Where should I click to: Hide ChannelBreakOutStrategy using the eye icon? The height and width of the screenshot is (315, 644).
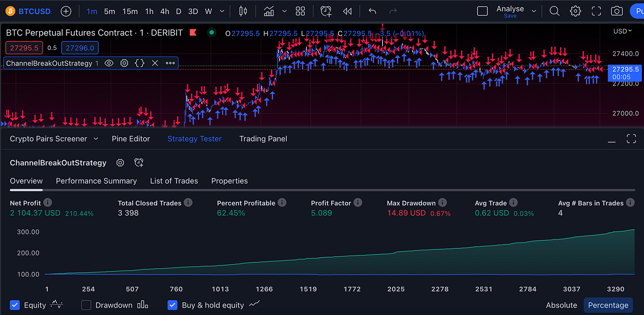109,63
